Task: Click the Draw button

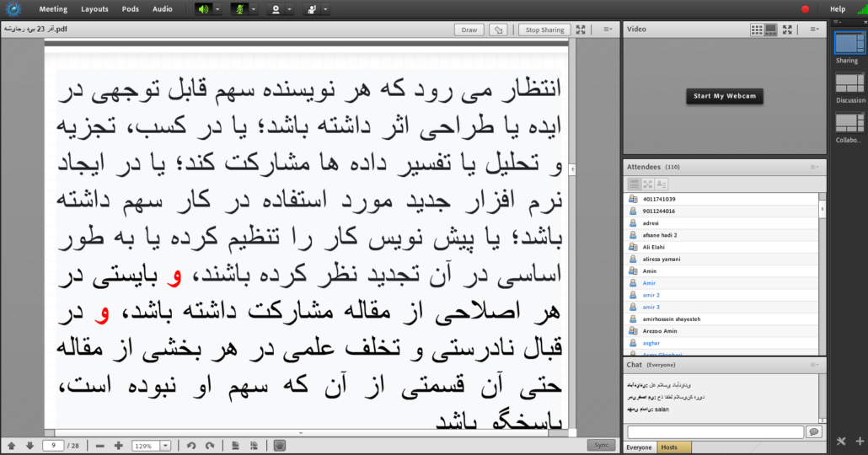Action: point(469,29)
